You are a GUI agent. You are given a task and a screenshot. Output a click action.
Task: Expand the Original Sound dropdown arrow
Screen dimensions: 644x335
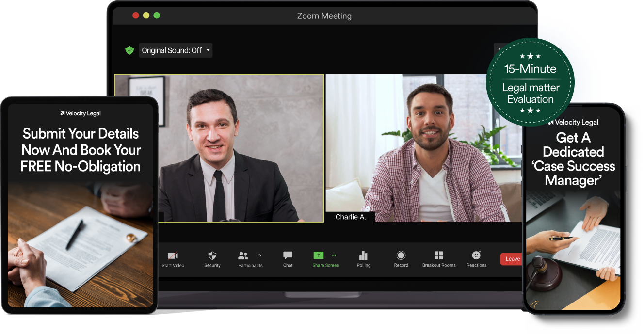208,50
